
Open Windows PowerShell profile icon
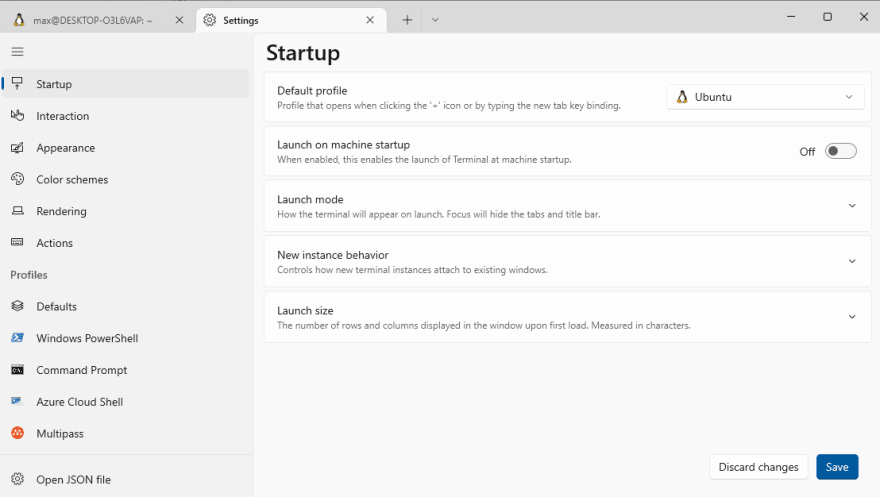point(17,338)
